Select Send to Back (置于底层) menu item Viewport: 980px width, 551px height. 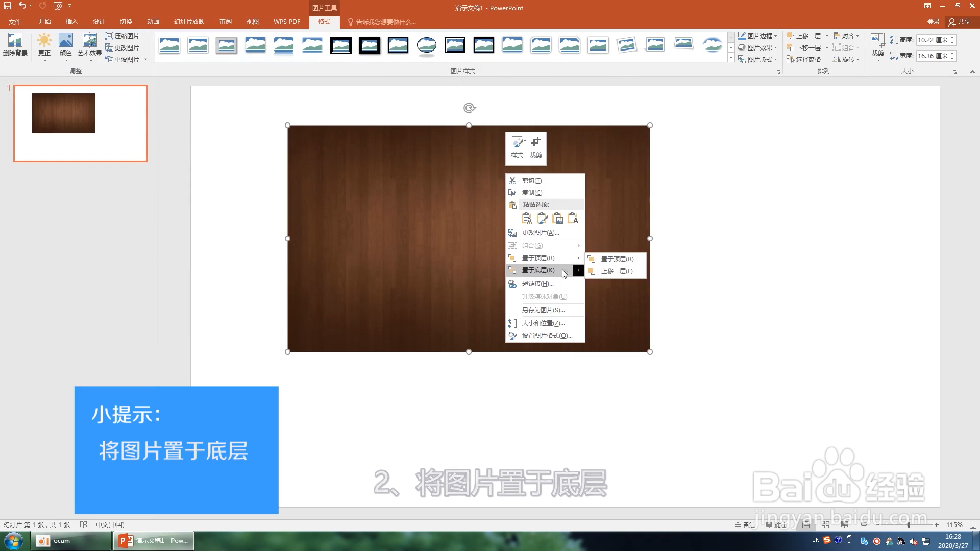545,270
